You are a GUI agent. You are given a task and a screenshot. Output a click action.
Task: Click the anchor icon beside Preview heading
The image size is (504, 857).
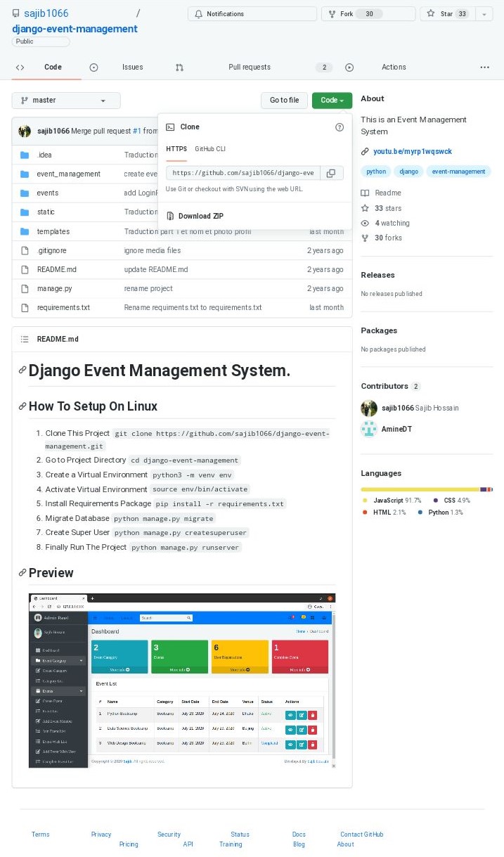point(22,573)
